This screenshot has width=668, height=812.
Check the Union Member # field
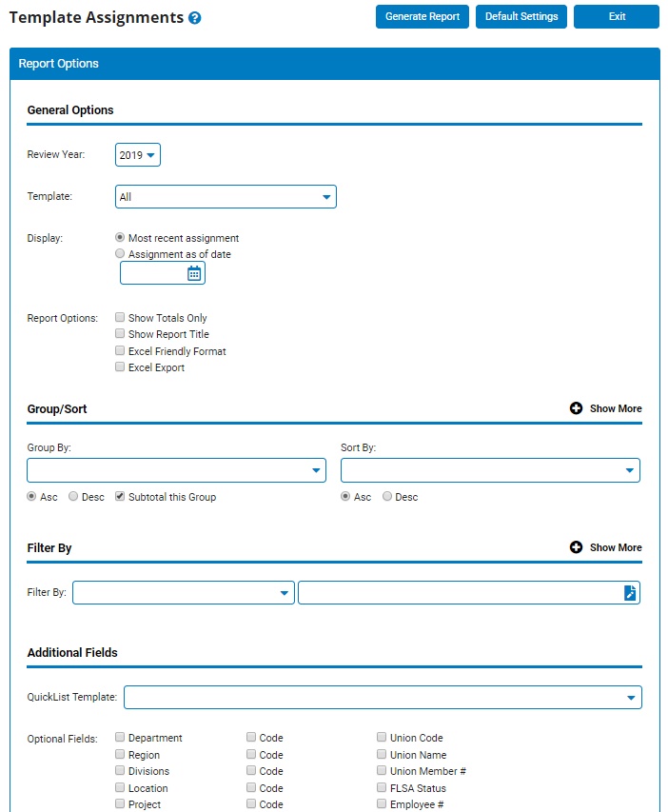pos(382,770)
